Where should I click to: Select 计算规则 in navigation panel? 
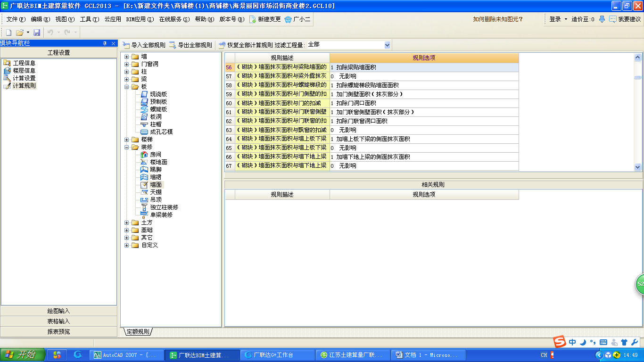pos(24,86)
